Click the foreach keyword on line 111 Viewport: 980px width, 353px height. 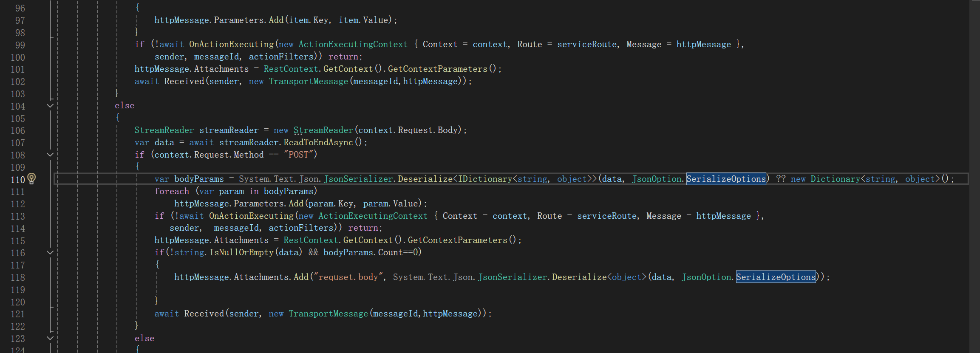pyautogui.click(x=172, y=192)
